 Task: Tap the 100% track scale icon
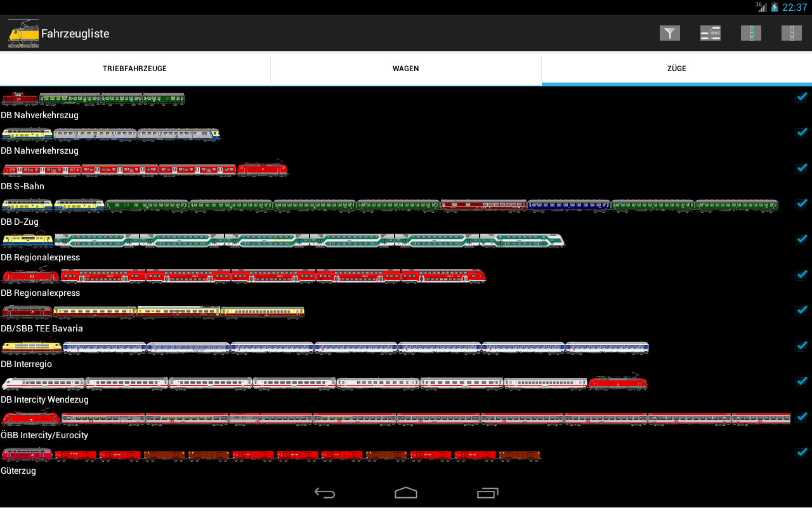click(710, 33)
